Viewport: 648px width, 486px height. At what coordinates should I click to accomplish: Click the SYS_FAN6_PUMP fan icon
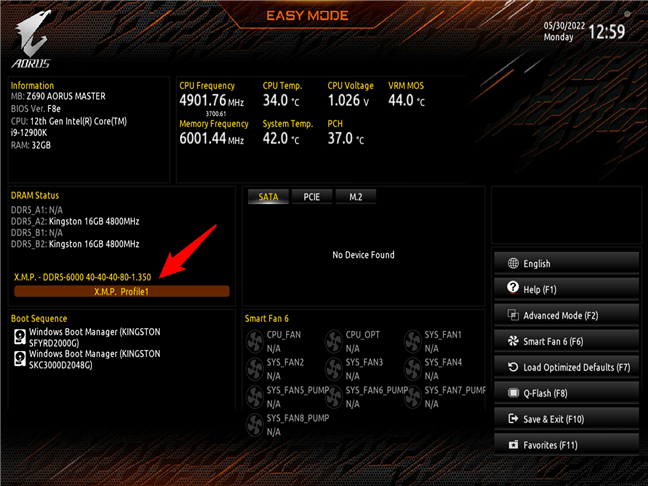tap(334, 397)
